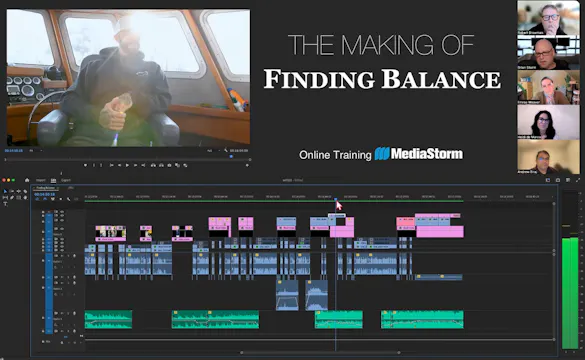585x360 pixels.
Task: Toggle the lock on the topmost video track
Action: coord(43,212)
